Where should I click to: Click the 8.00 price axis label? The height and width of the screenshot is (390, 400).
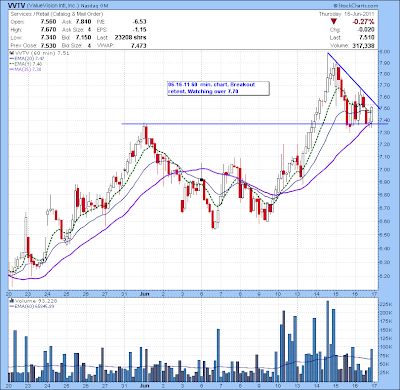[385, 52]
